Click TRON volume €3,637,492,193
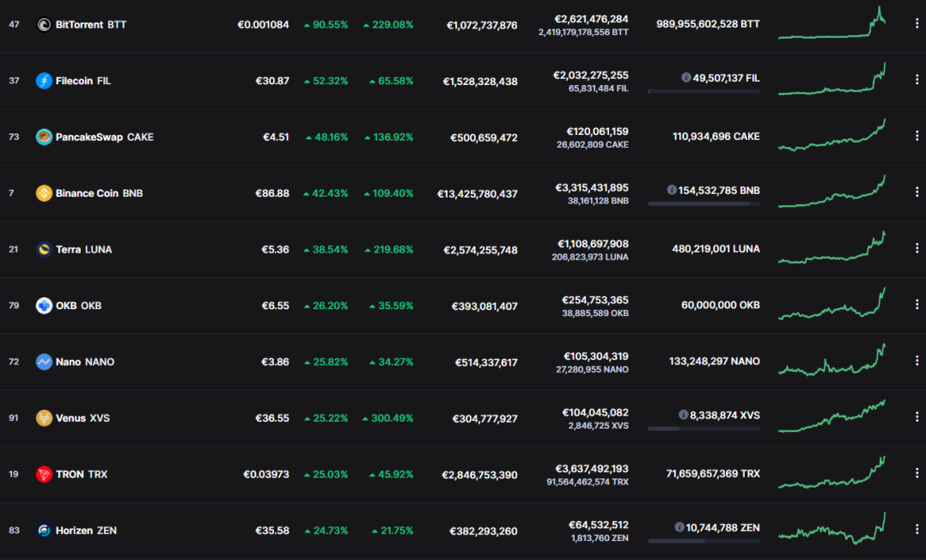The image size is (926, 560). pyautogui.click(x=592, y=468)
